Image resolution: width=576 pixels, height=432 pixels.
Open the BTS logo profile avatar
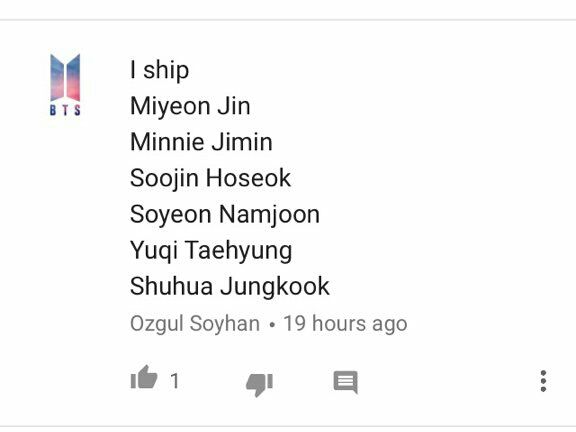point(65,85)
